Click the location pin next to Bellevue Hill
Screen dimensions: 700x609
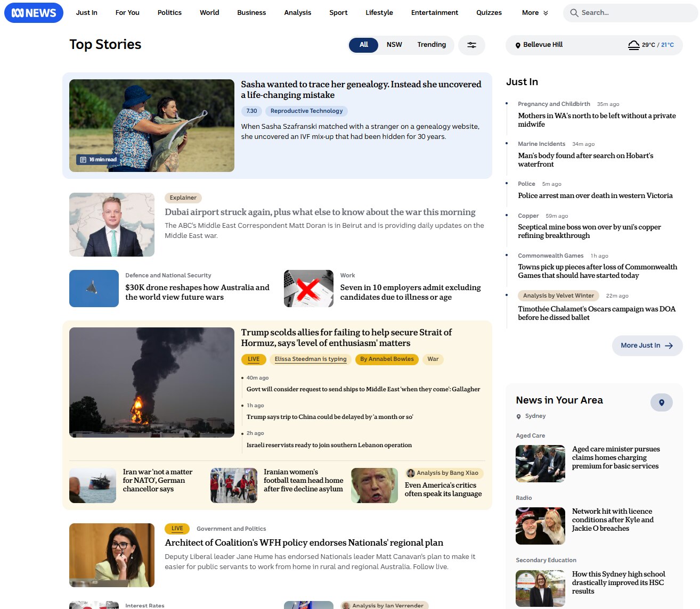518,45
